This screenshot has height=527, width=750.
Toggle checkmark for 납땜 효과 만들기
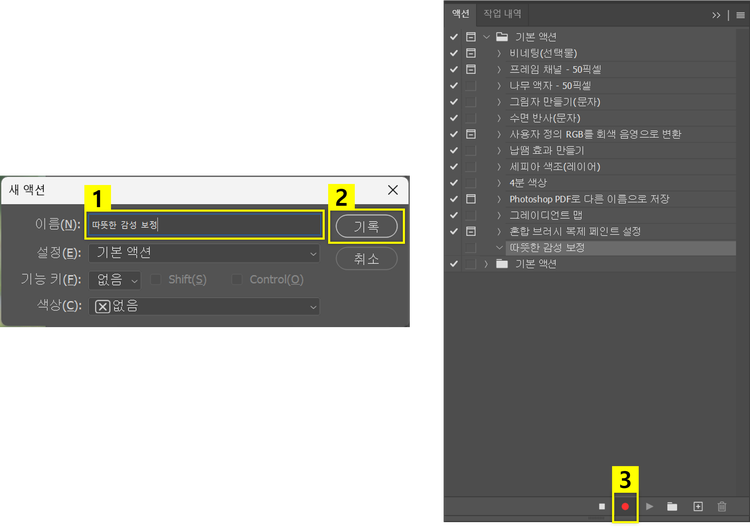(454, 150)
